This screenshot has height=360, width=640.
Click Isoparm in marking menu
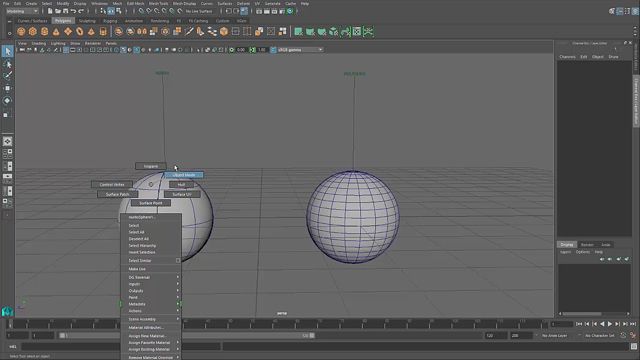[x=151, y=166]
